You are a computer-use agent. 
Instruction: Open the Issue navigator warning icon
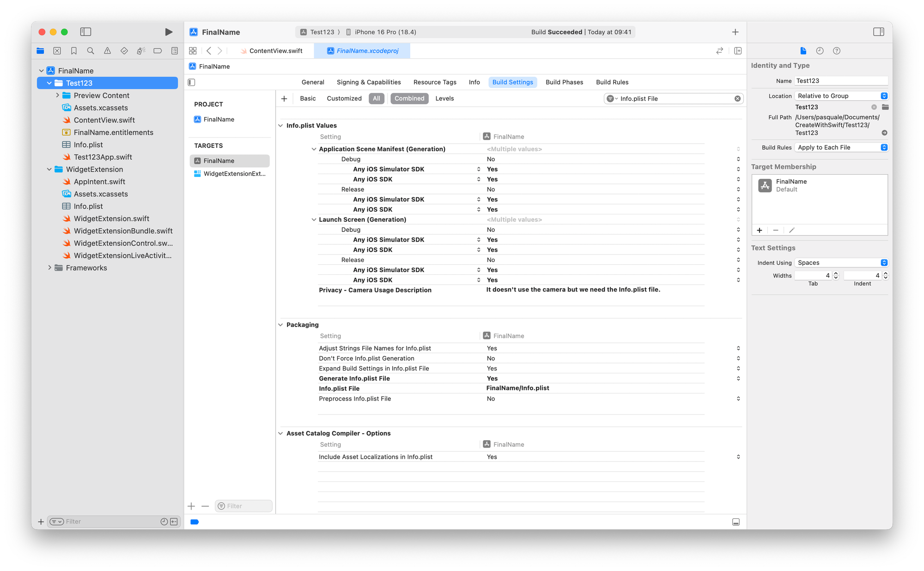click(x=107, y=51)
